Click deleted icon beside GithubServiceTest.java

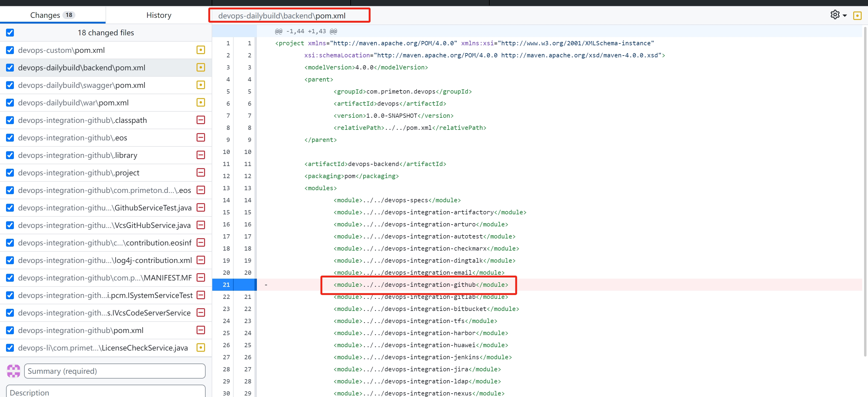pos(200,207)
